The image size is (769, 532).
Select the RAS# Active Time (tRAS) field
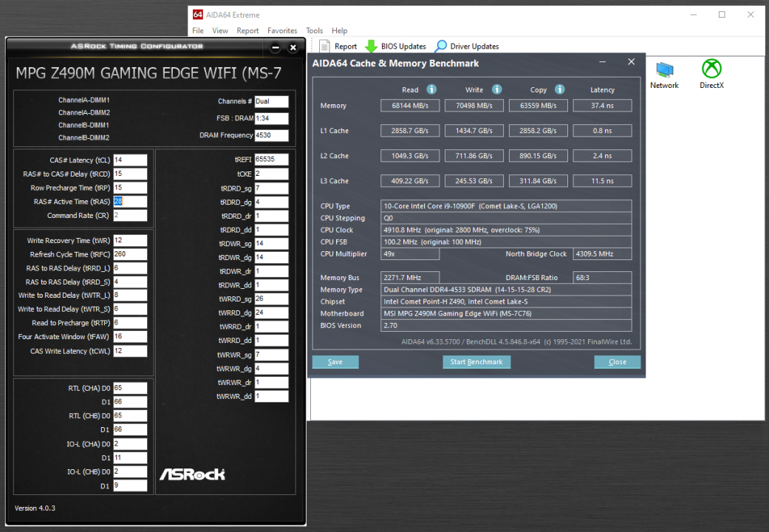point(130,201)
